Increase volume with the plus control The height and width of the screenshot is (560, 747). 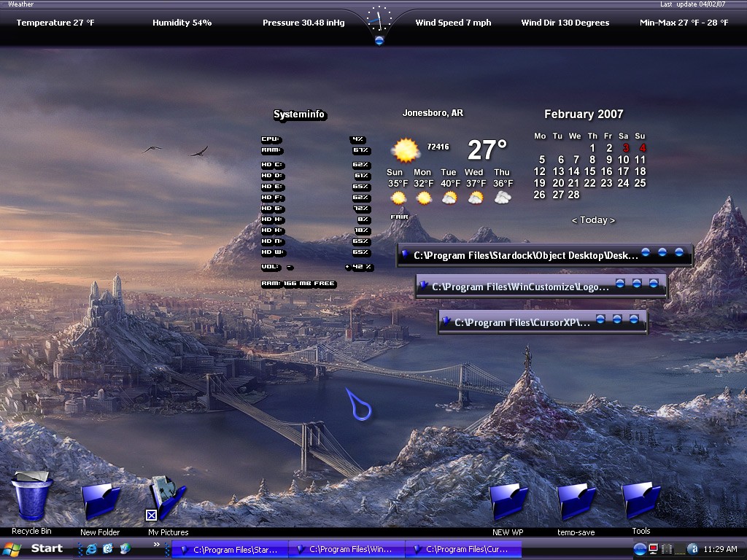348,267
